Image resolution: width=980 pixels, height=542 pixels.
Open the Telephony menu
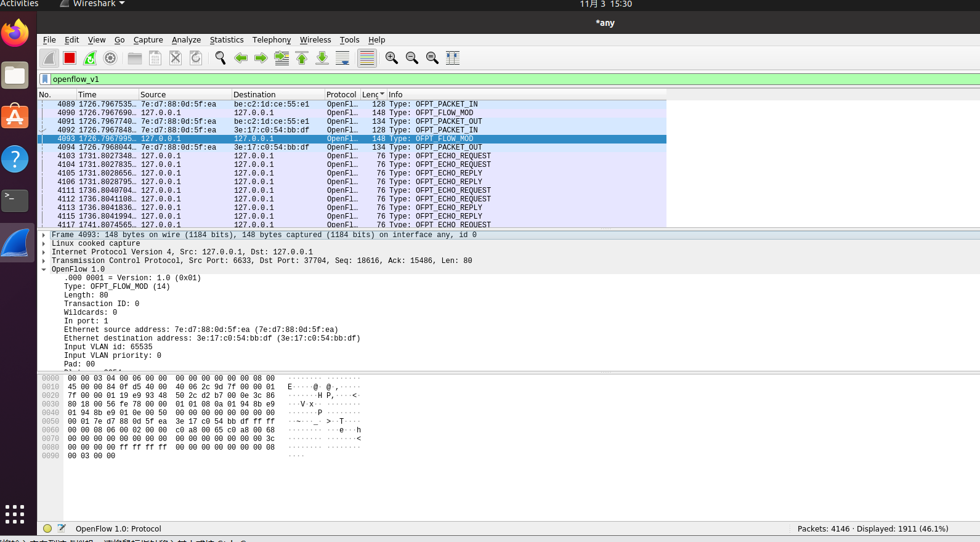click(x=272, y=40)
